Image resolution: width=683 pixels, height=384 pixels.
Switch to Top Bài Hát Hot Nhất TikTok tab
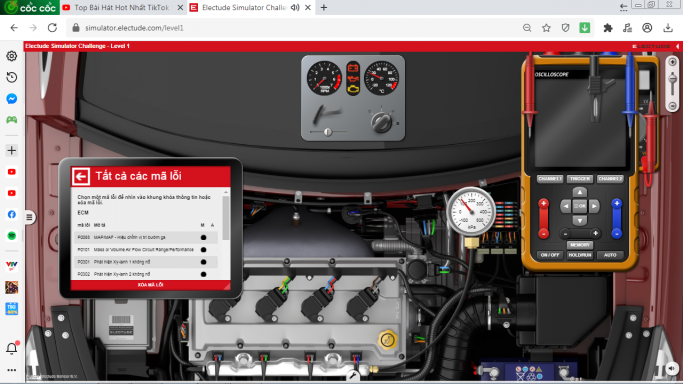(x=122, y=7)
